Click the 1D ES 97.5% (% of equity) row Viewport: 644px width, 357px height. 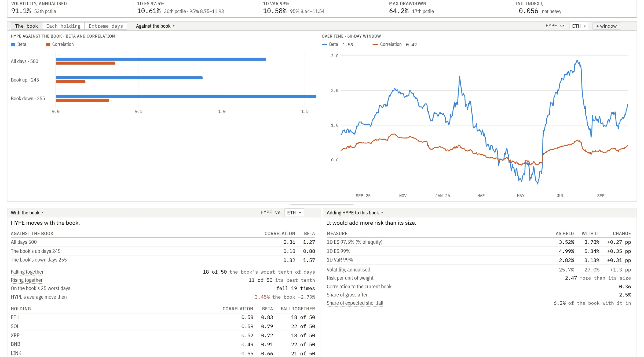click(x=479, y=242)
